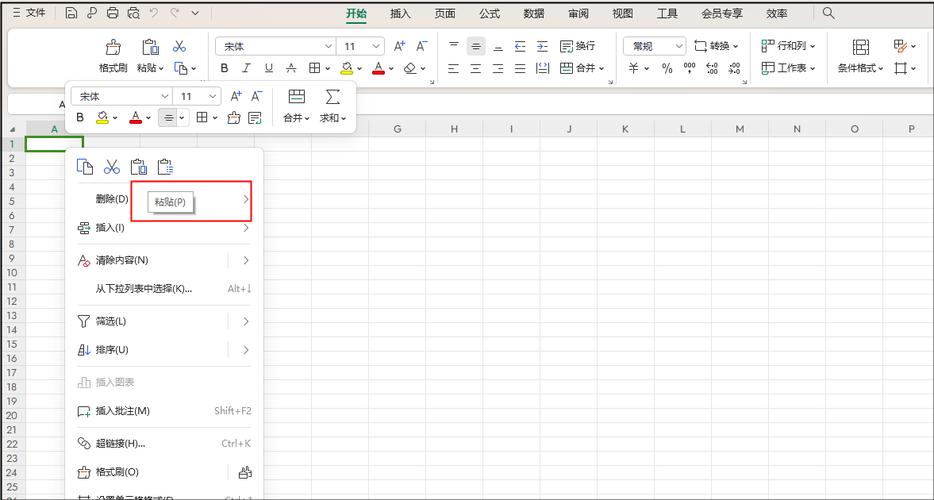The width and height of the screenshot is (934, 500).
Task: Open the ribbon font name 宋体 dropdown
Action: 328,46
